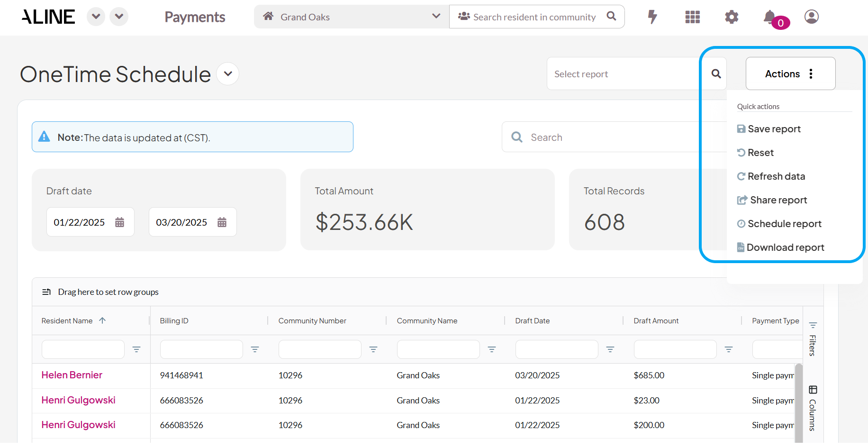The image size is (868, 448).
Task: Open the Community Name filter menu icon
Action: (x=492, y=349)
